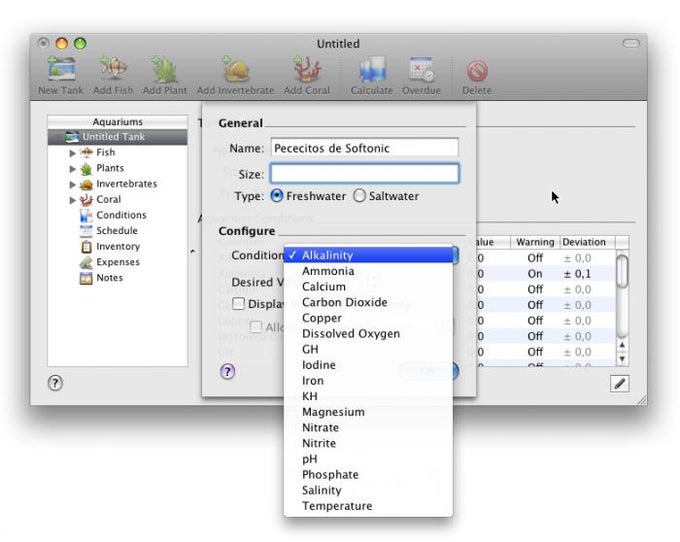This screenshot has width=680, height=542.
Task: Click the Add Invertebrate toolbar icon
Action: pyautogui.click(x=235, y=69)
